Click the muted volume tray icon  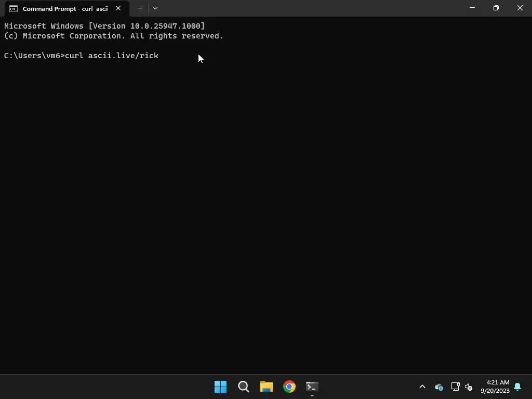[469, 387]
